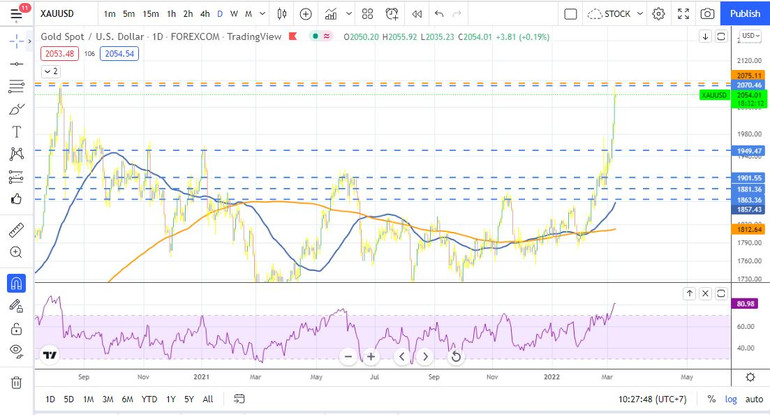Hide all drawings with the eye icon
The height and width of the screenshot is (415, 770).
16,351
